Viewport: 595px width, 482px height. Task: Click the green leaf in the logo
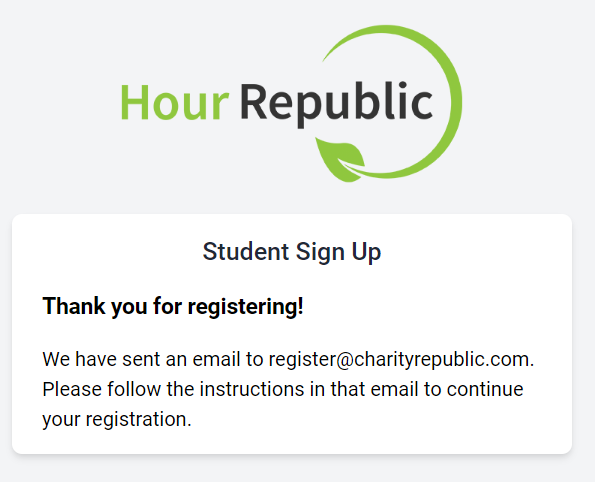click(340, 160)
